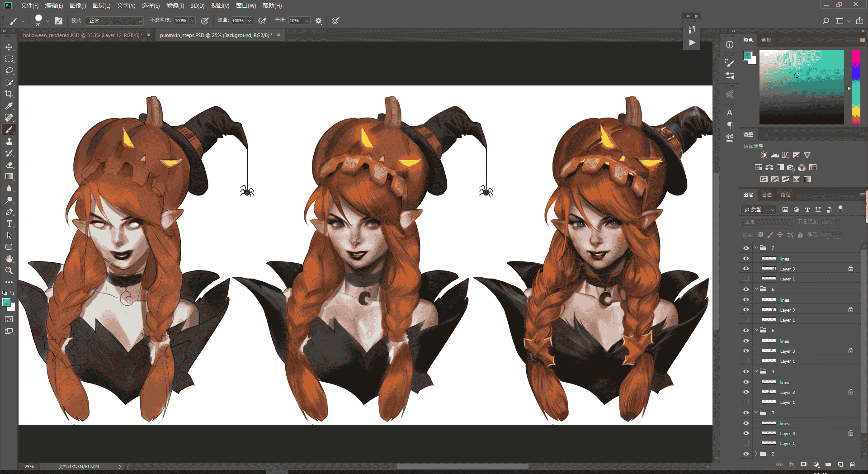Image resolution: width=868 pixels, height=474 pixels.
Task: Open the layer filter type dropdown
Action: (x=759, y=209)
